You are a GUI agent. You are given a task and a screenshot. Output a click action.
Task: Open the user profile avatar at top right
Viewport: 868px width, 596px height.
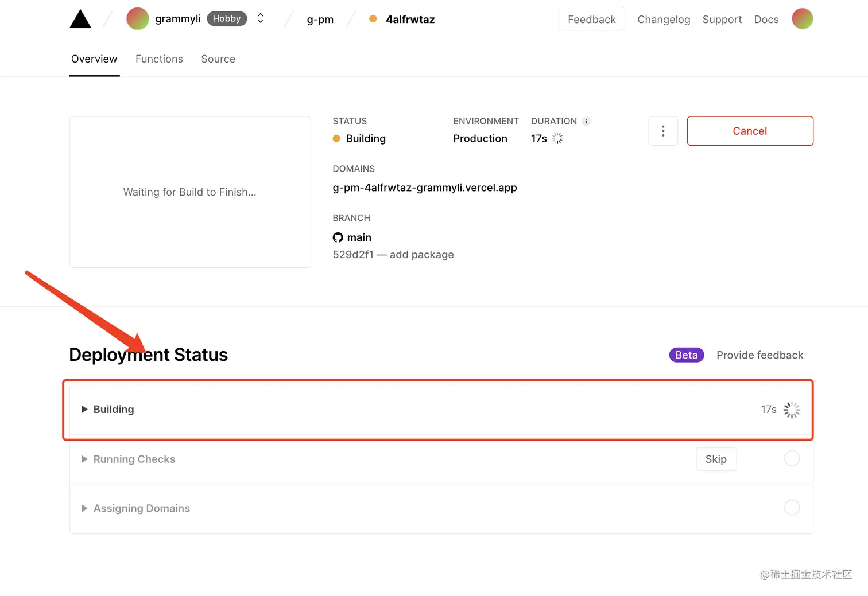click(802, 19)
